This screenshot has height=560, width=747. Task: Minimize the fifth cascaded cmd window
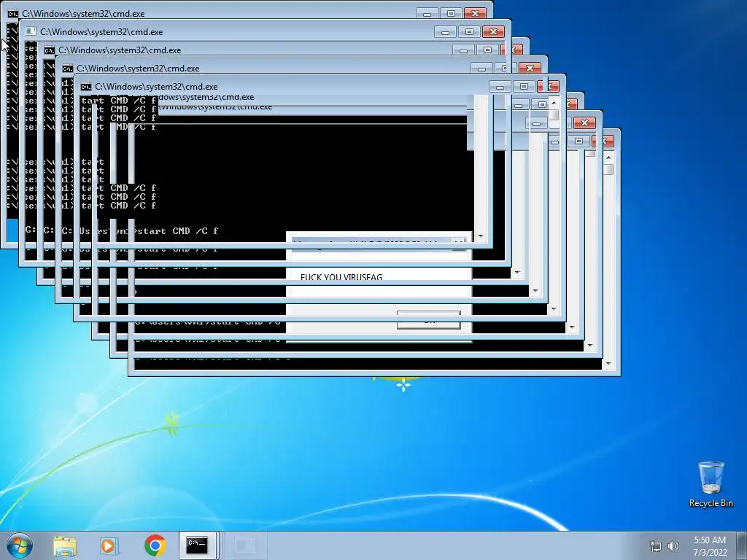point(500,87)
